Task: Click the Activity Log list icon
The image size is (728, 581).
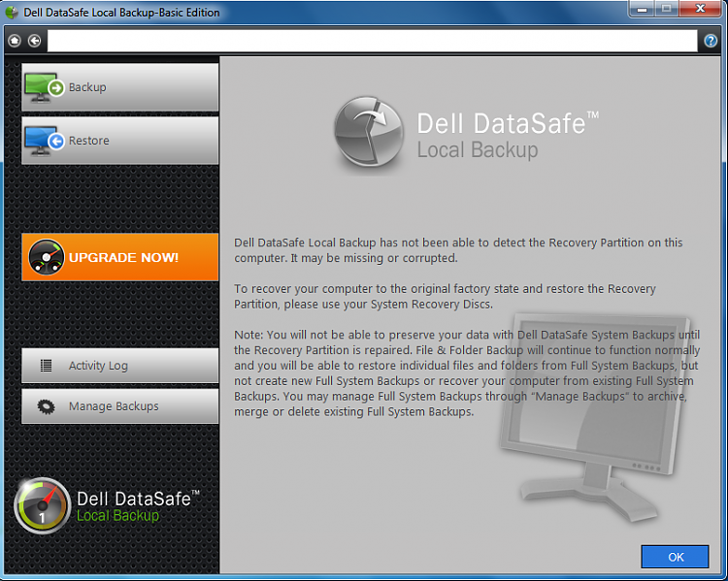Action: click(x=46, y=366)
